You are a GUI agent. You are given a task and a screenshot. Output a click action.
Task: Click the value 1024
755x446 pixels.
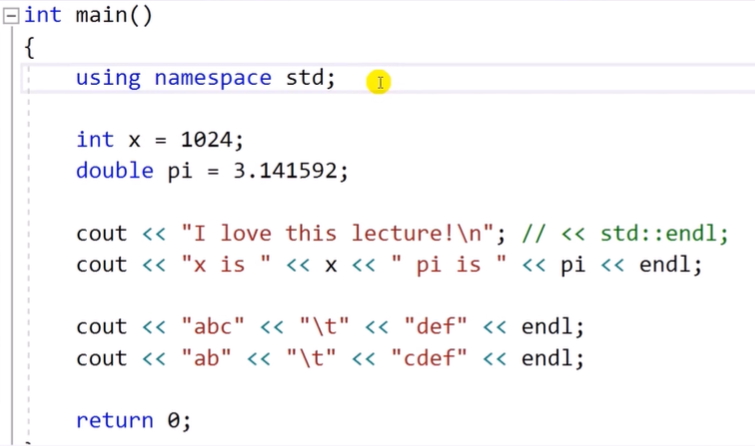click(206, 140)
